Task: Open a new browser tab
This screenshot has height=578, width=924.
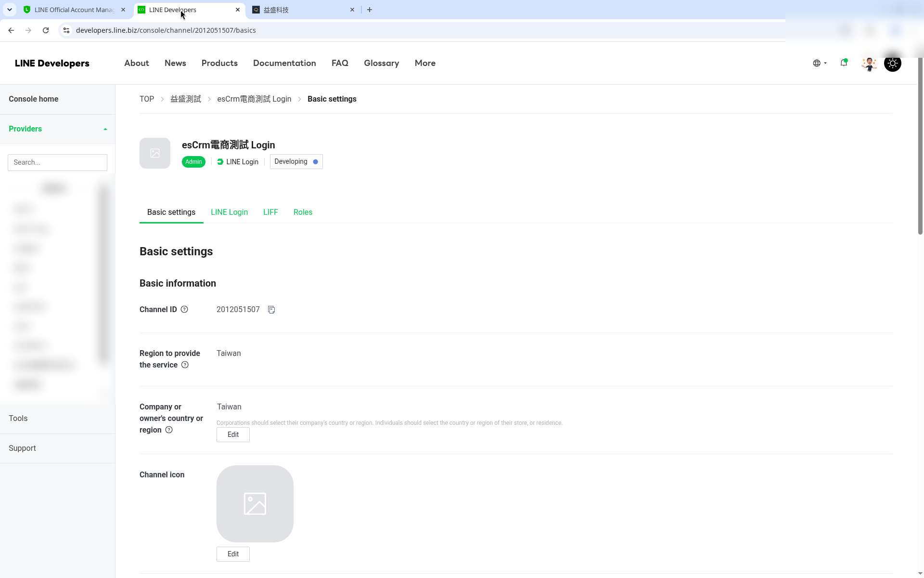Action: 370,10
